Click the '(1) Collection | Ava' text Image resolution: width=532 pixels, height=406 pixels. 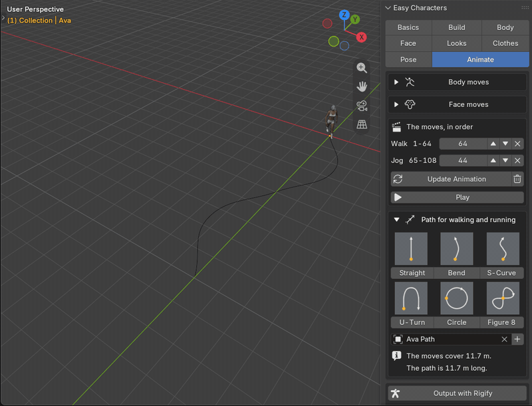click(39, 21)
